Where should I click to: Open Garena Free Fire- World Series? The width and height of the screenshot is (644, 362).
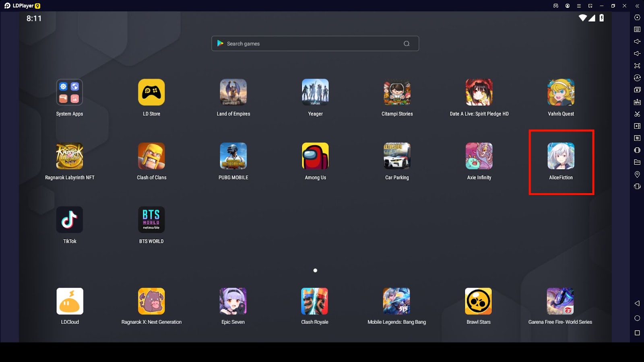coord(560,301)
